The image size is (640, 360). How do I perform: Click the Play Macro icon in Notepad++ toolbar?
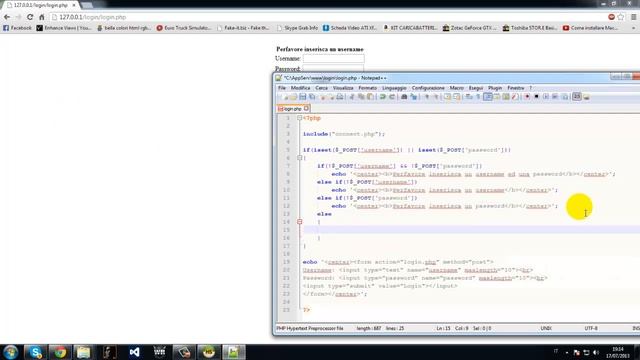(546, 97)
